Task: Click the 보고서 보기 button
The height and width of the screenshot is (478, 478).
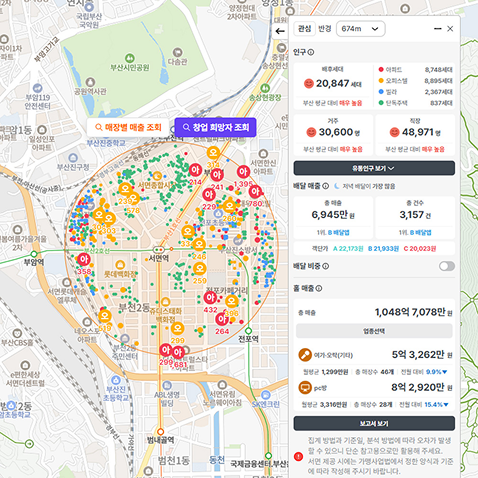Action: click(374, 423)
